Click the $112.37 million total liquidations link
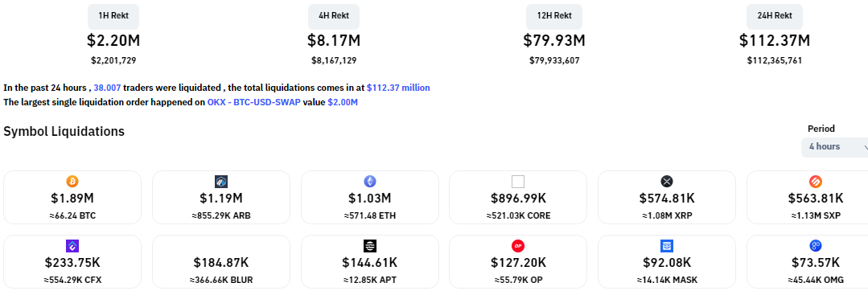Image resolution: width=868 pixels, height=291 pixels. point(398,88)
